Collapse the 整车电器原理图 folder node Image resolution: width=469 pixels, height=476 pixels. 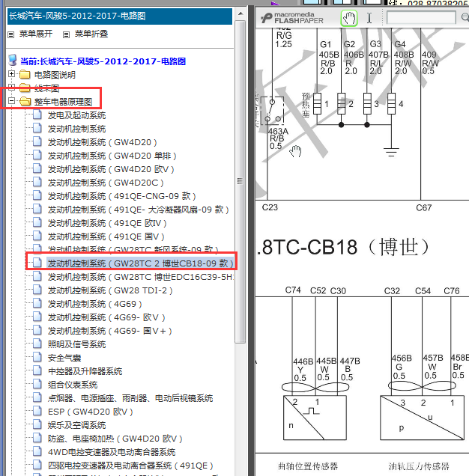click(11, 101)
